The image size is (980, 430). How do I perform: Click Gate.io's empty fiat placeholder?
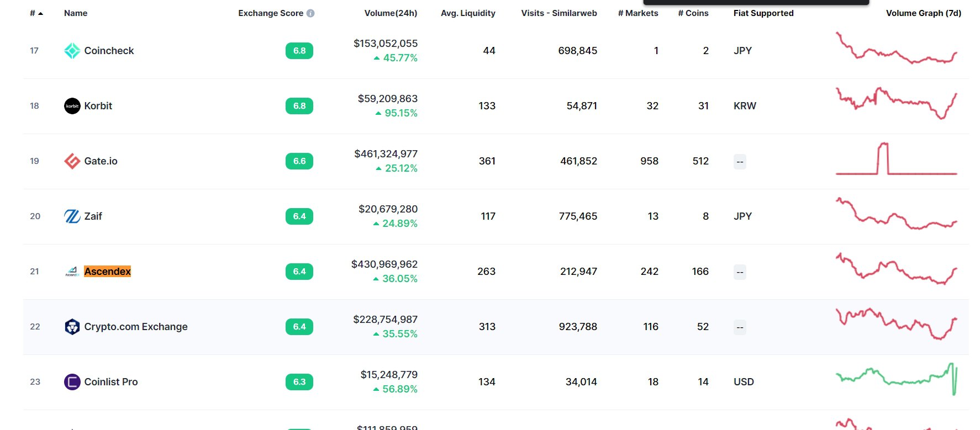740,162
